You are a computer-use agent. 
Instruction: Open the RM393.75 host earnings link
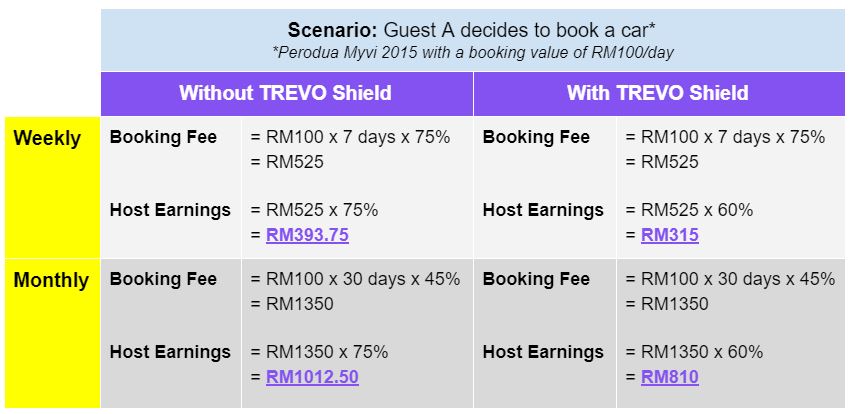(x=307, y=235)
